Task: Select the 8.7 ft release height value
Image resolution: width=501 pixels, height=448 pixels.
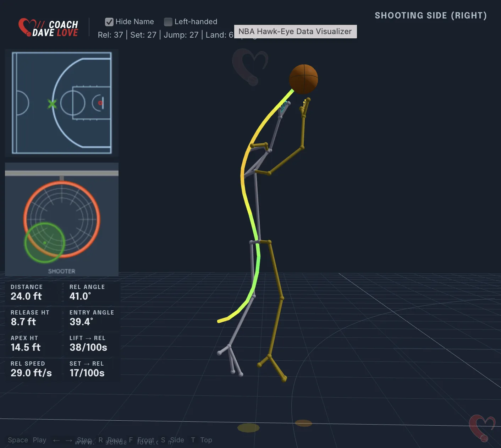Action: 23,322
